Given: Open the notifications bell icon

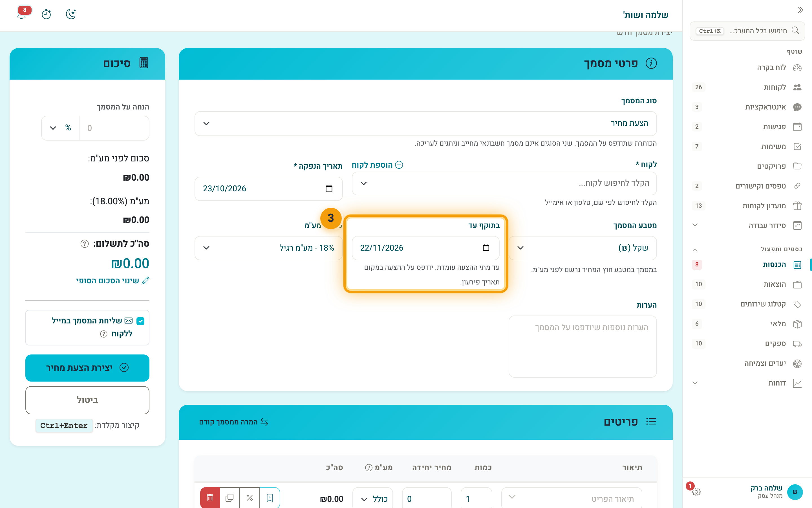Looking at the screenshot, I should click(22, 14).
